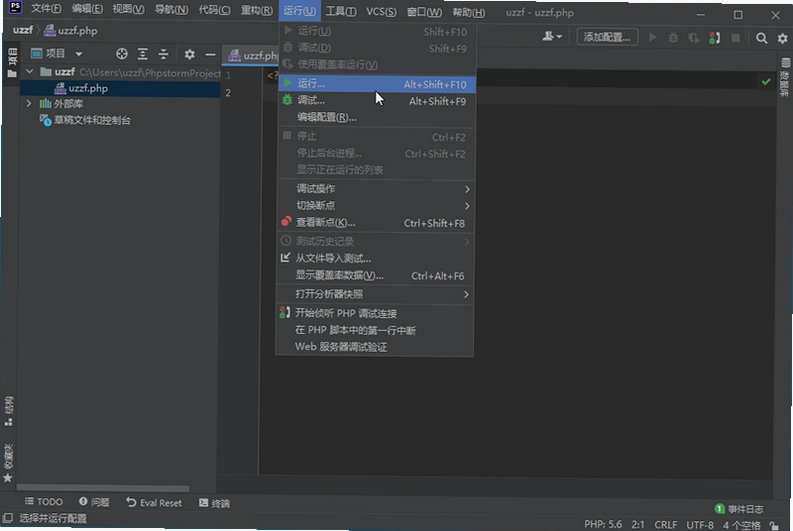Click the run with coverage toolbar icon
Viewport: 793px width, 531px height.
pyautogui.click(x=693, y=38)
